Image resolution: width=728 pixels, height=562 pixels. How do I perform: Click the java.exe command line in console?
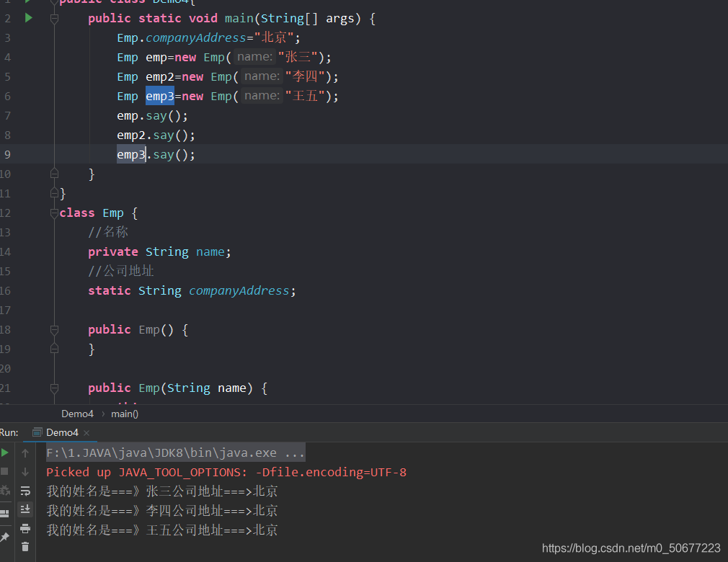pos(175,452)
